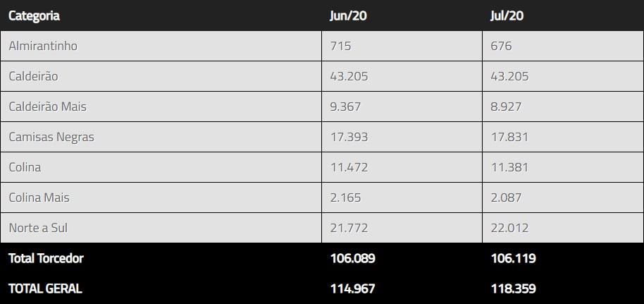Select the 2.165 Colina Mais value
The height and width of the screenshot is (304, 644).
coord(345,197)
